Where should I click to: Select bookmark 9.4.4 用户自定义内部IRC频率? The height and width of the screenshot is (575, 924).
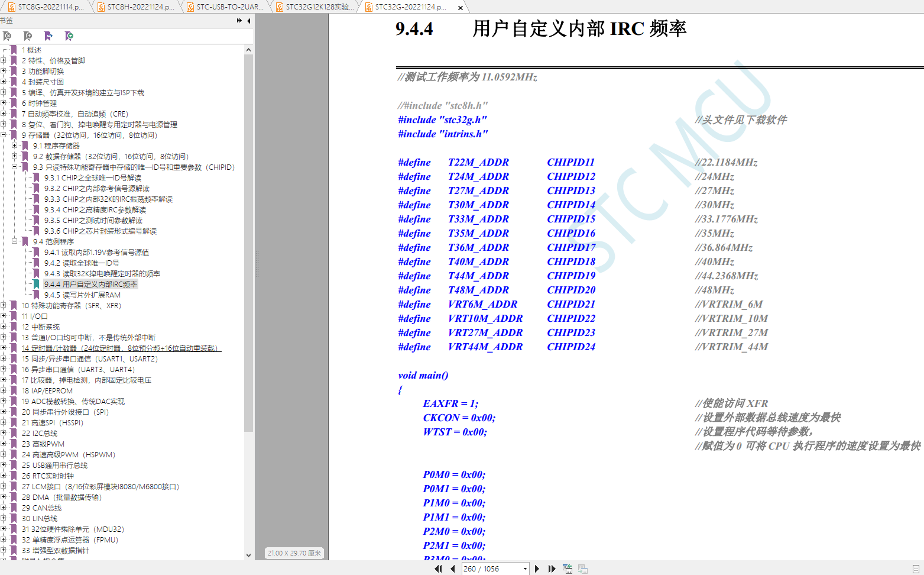coord(90,284)
